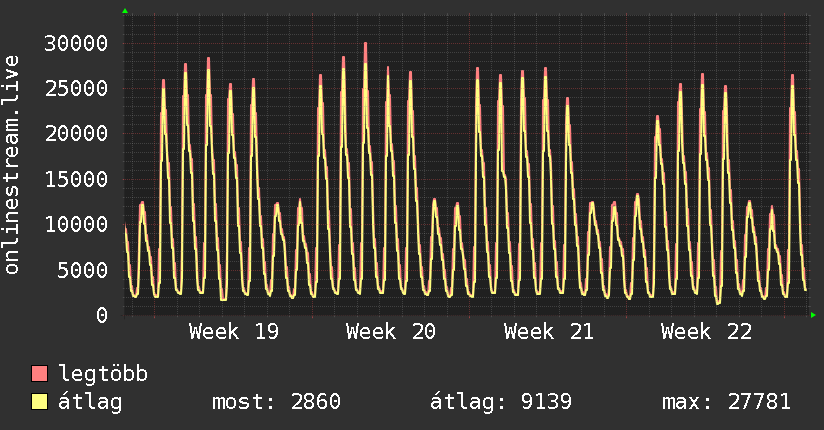
Task: Click the 10000 y-axis value
Action: (x=76, y=224)
